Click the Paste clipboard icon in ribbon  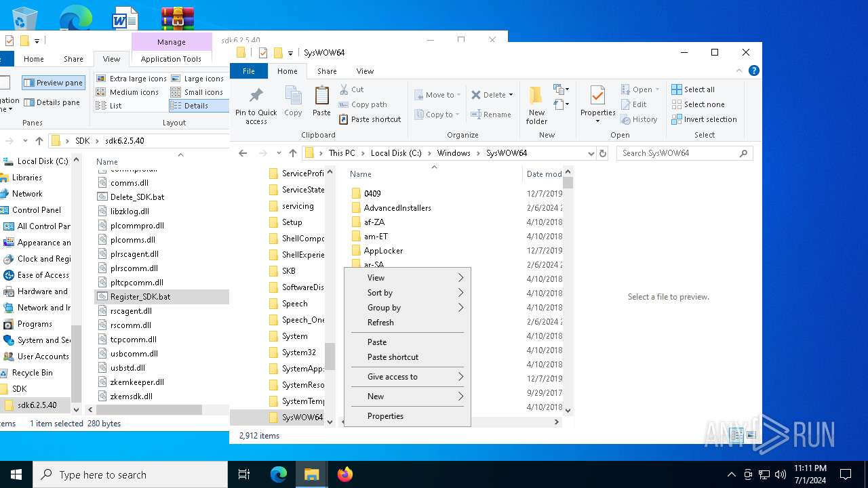(321, 102)
